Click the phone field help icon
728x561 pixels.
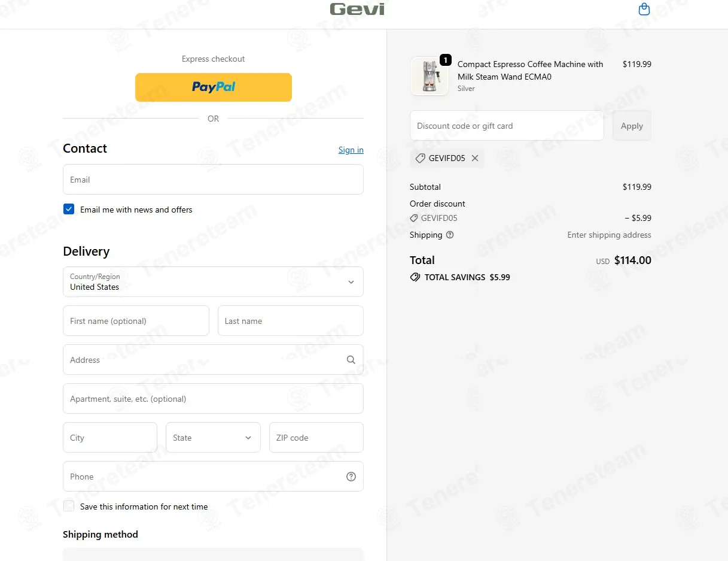(x=351, y=477)
